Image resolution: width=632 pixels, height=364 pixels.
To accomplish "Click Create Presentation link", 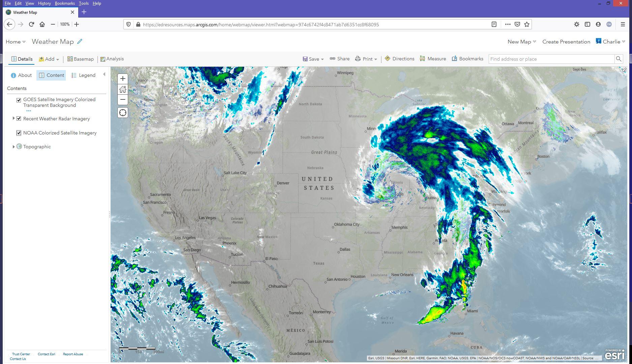I will coord(566,42).
